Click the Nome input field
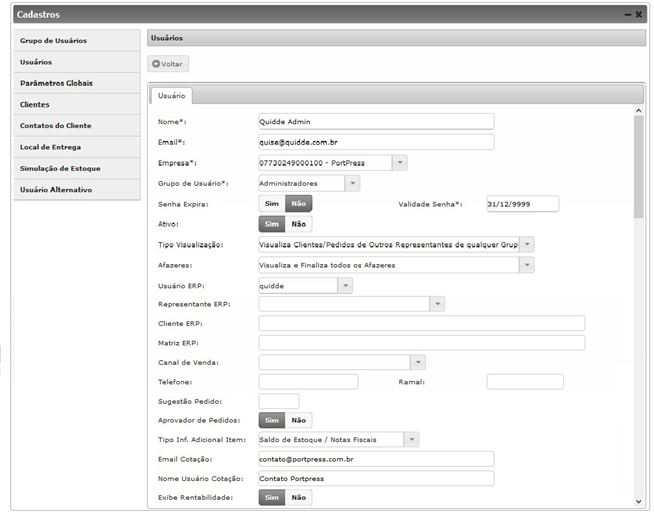The width and height of the screenshot is (654, 513). (x=376, y=121)
